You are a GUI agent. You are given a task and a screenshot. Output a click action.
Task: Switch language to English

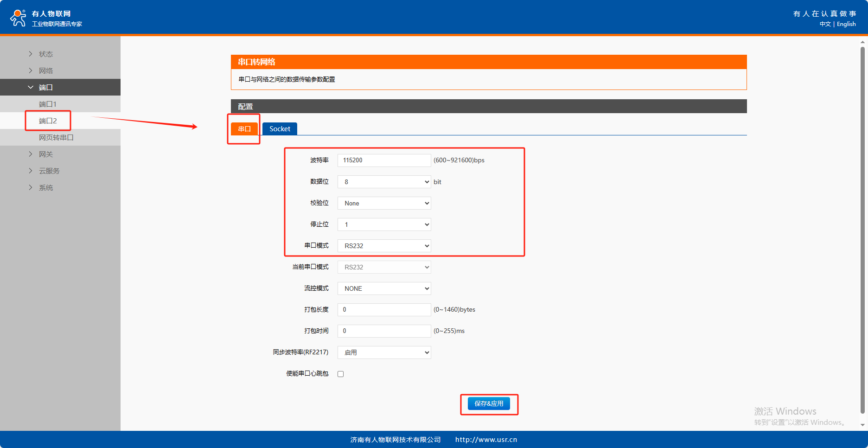[x=846, y=24]
